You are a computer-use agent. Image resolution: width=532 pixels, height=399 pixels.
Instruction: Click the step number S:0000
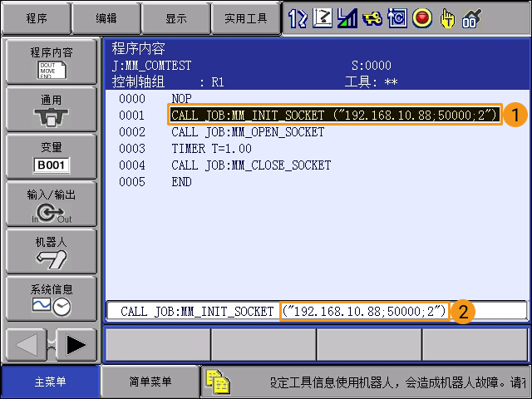click(x=372, y=65)
